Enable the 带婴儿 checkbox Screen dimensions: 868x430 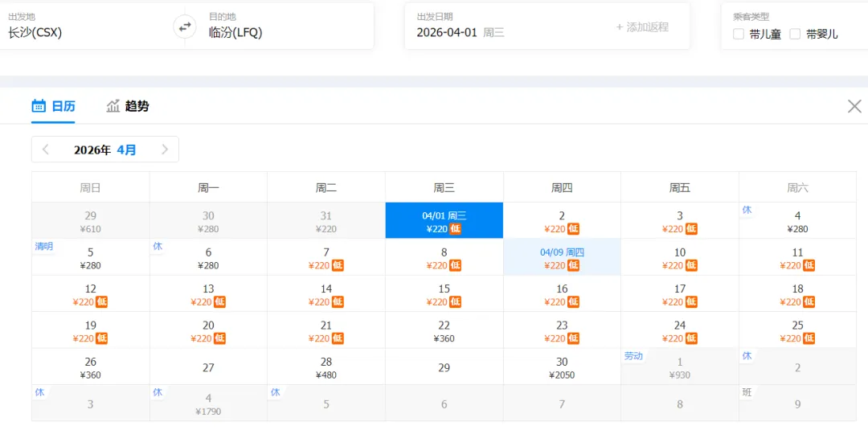pos(795,35)
